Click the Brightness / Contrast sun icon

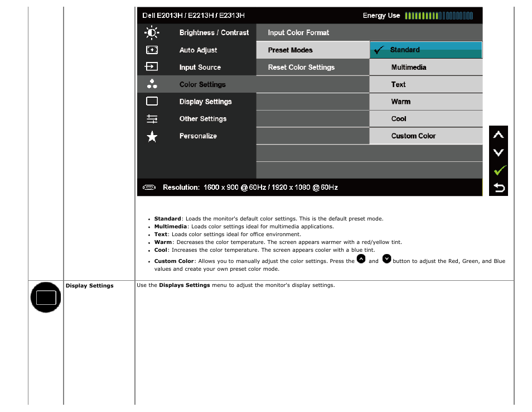pyautogui.click(x=152, y=33)
